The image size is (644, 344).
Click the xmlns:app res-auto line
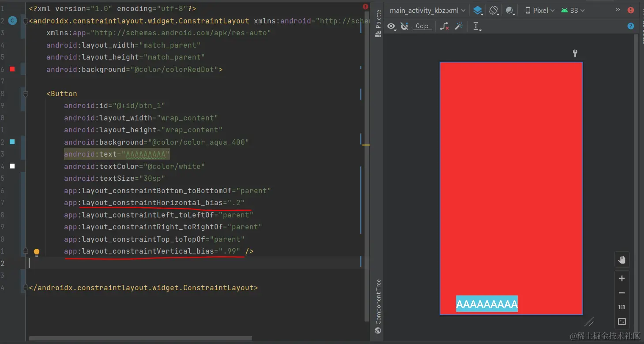click(x=158, y=33)
